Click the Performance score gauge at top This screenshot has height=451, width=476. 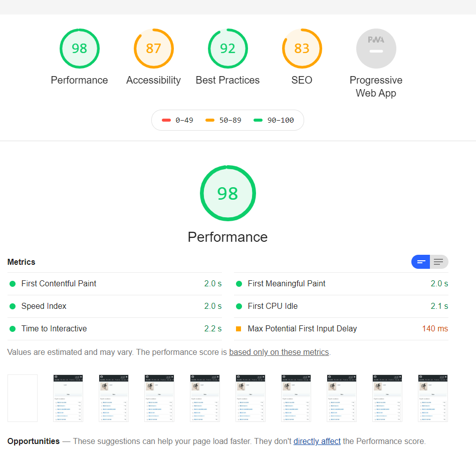click(x=79, y=49)
